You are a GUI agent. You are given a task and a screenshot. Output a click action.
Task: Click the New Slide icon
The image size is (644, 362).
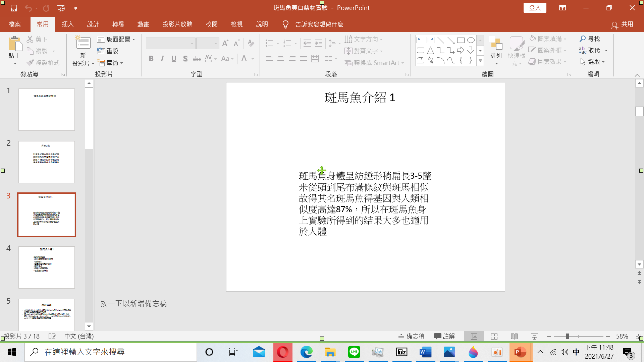(83, 43)
